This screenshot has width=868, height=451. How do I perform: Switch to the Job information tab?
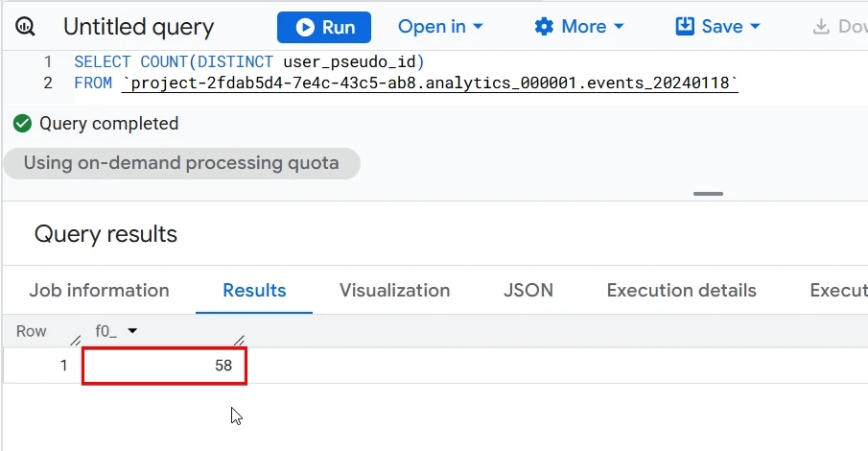pyautogui.click(x=99, y=291)
